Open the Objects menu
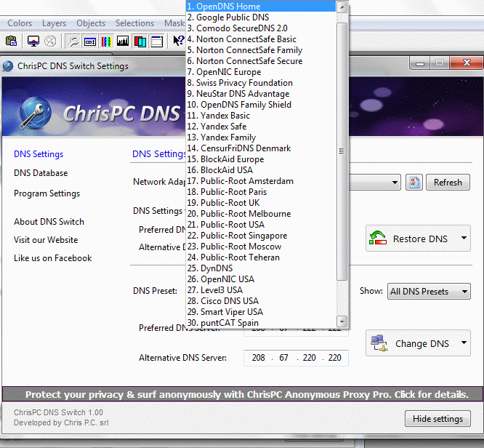The width and height of the screenshot is (484, 448). [91, 23]
